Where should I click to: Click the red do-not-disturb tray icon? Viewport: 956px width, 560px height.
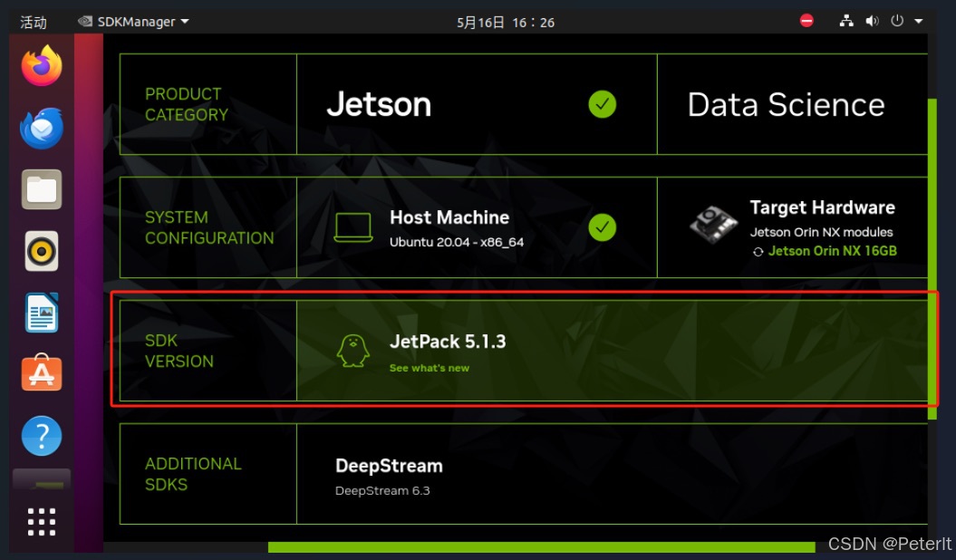pos(806,22)
